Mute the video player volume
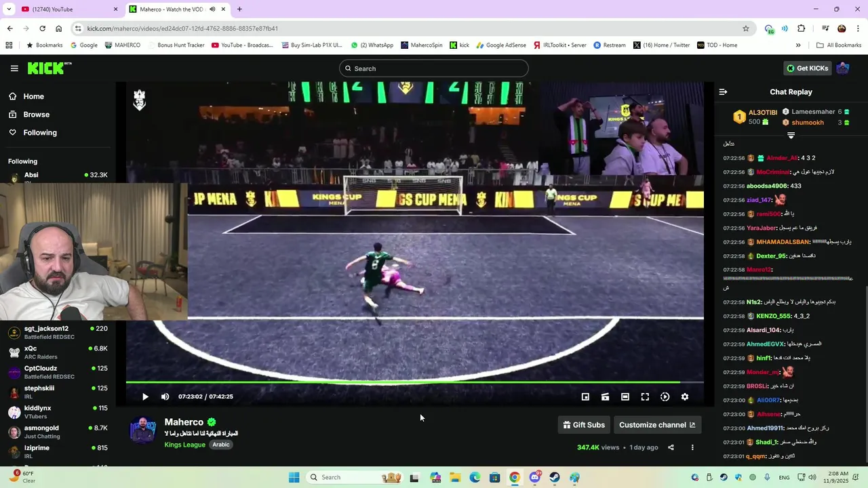Screen dimensions: 868x488 [165, 396]
